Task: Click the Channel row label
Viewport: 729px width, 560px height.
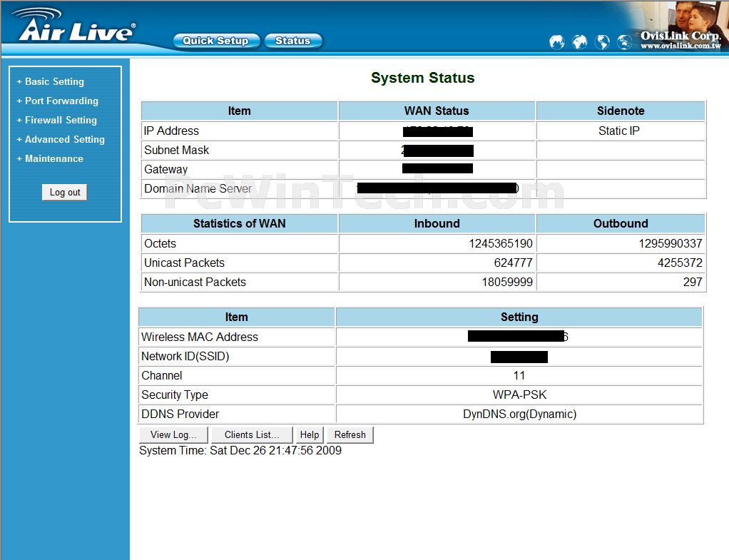Action: click(162, 375)
